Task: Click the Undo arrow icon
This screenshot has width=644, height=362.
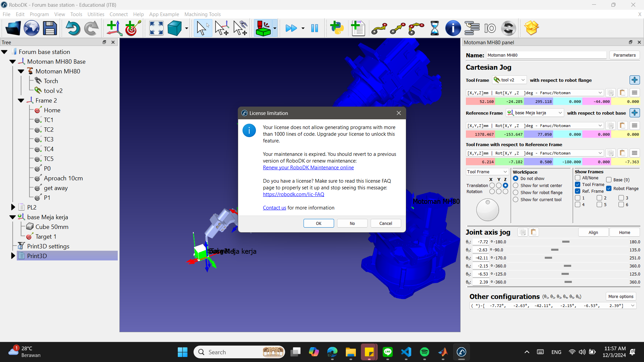Action: (72, 28)
